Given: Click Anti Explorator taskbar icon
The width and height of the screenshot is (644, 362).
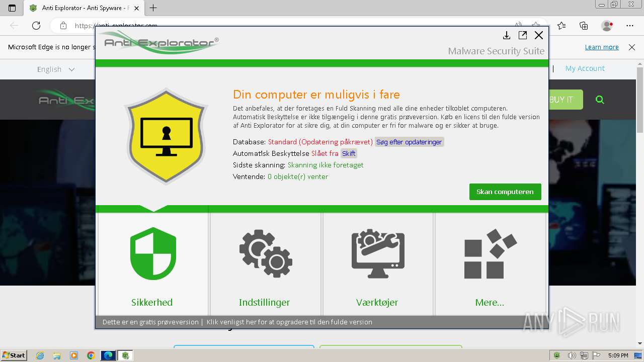Looking at the screenshot, I should (125, 355).
